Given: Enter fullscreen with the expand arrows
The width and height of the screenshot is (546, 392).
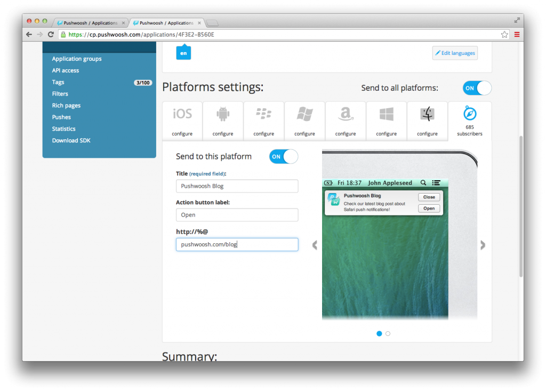Looking at the screenshot, I should pyautogui.click(x=517, y=21).
